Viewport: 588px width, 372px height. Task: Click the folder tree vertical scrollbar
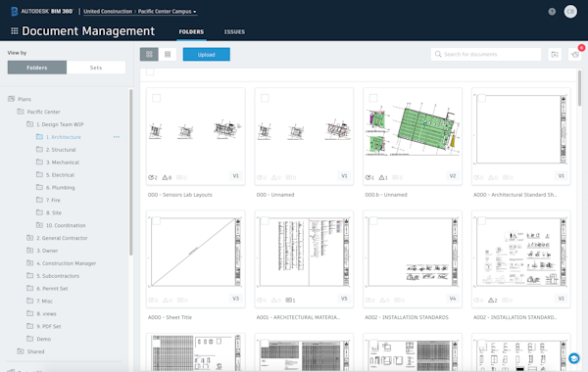click(x=131, y=172)
